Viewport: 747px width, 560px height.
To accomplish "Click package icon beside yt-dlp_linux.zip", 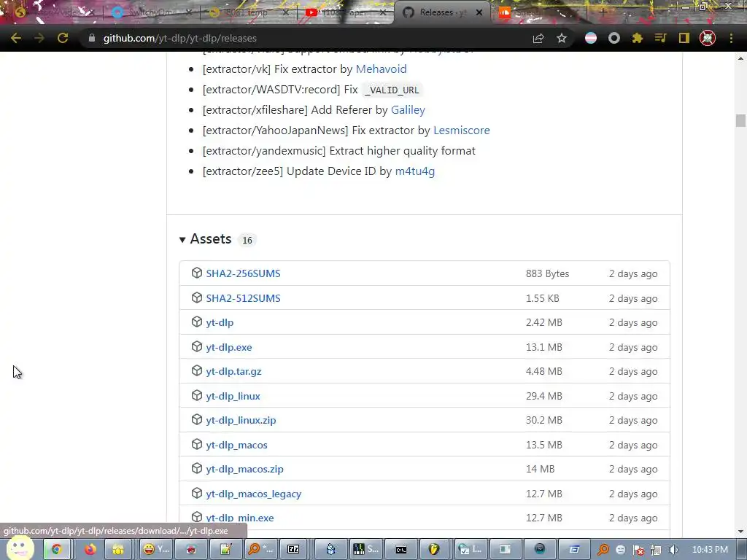I will pos(197,419).
